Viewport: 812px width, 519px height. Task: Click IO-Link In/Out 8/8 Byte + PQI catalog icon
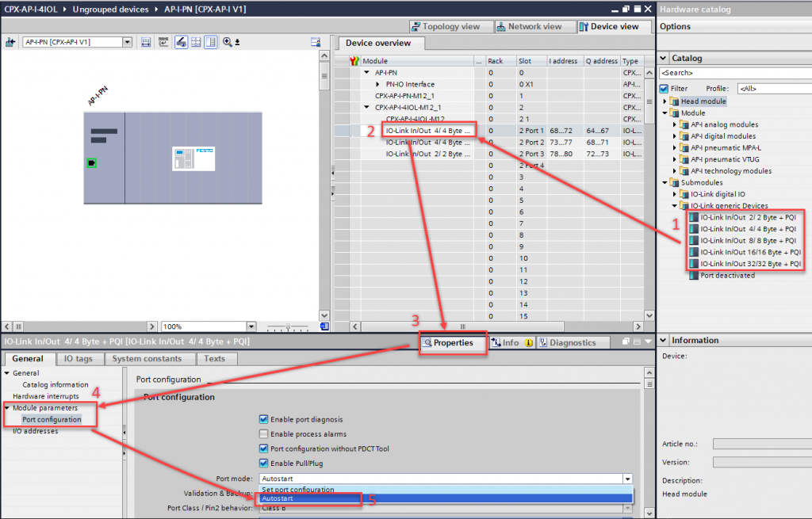click(694, 241)
